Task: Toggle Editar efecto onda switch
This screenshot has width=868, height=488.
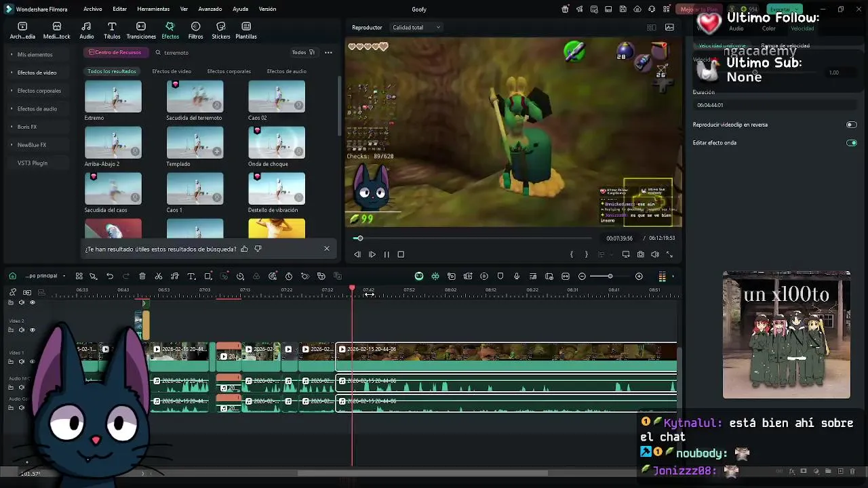Action: pos(852,143)
